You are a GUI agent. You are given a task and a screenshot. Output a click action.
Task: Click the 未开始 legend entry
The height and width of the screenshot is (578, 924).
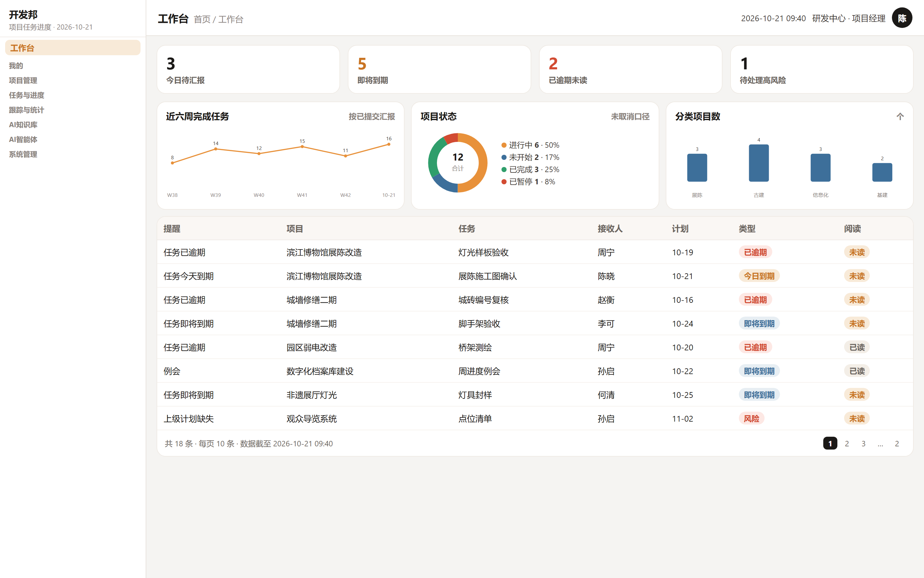click(x=530, y=157)
